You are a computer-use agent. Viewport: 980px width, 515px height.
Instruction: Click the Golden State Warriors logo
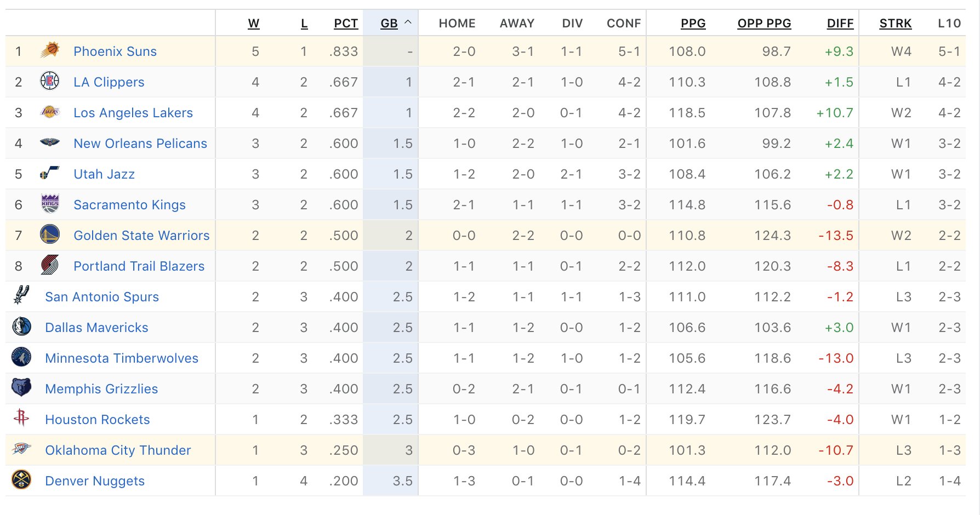[x=50, y=235]
